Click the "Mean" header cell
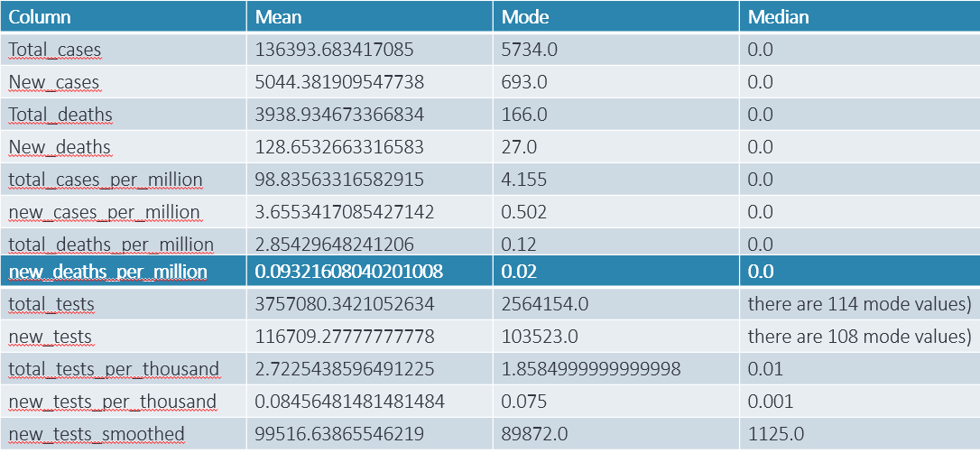Viewport: 980px width, 453px height. pyautogui.click(x=369, y=16)
